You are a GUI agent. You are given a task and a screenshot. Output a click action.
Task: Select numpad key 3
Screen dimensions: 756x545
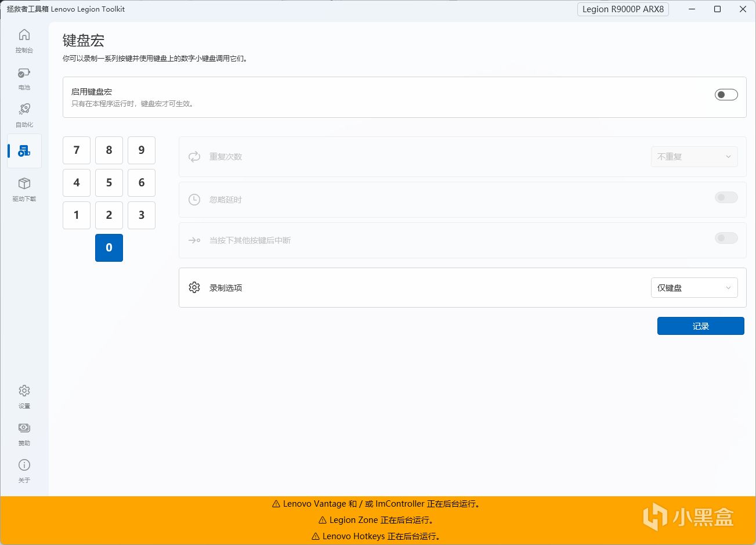click(142, 215)
